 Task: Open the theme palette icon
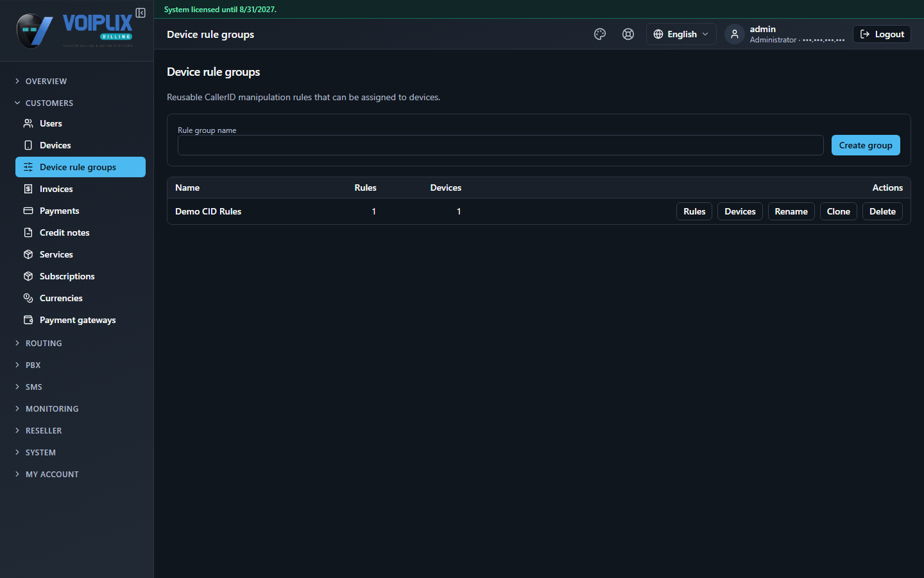pos(600,34)
